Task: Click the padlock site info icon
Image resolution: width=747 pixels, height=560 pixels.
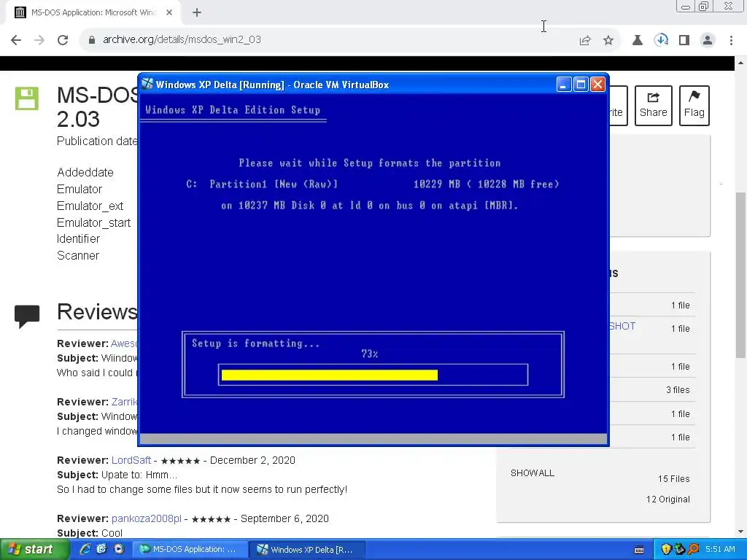Action: (92, 40)
